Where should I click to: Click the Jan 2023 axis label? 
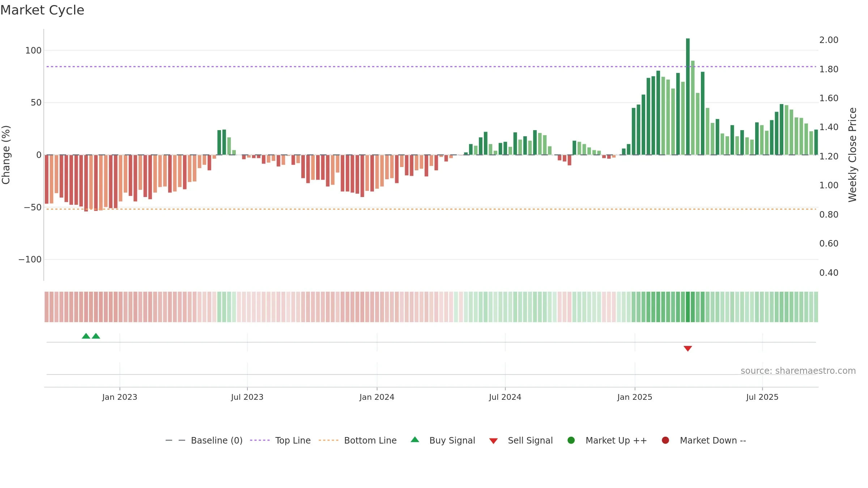point(120,397)
